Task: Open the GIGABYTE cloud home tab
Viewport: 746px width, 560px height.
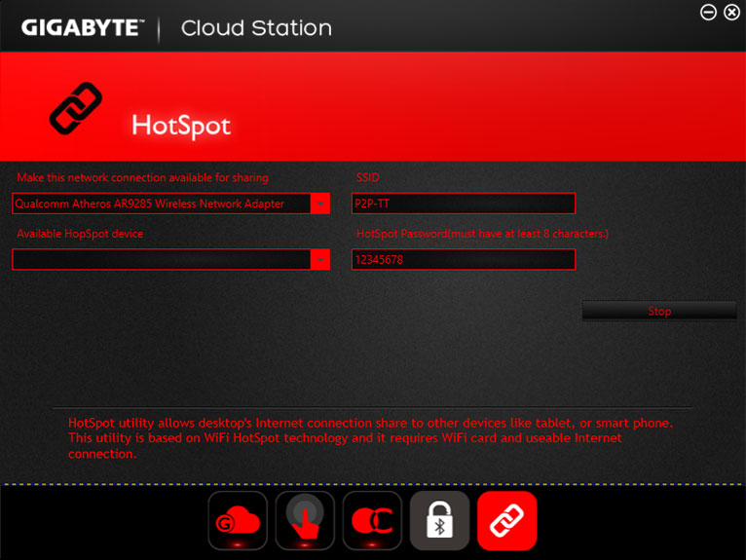Action: pyautogui.click(x=238, y=521)
